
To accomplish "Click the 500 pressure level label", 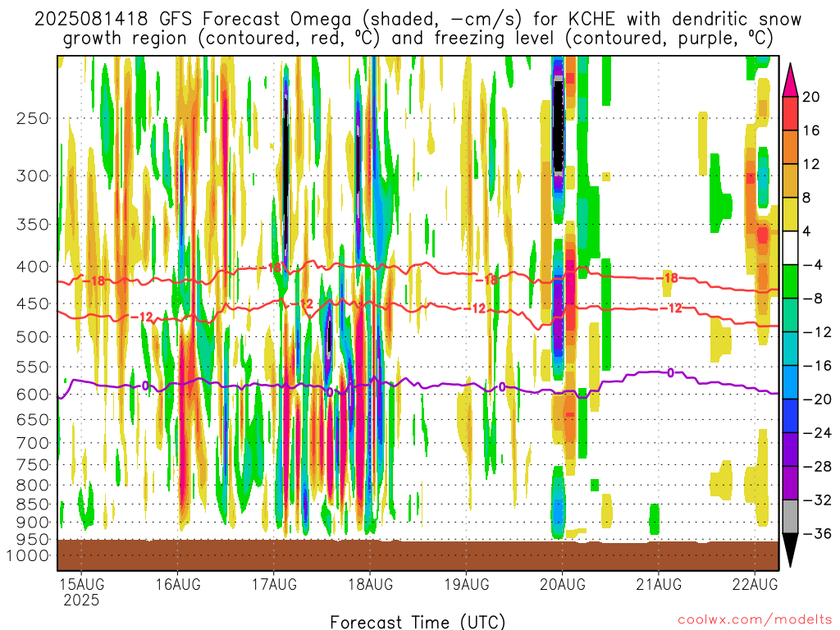I will pos(33,337).
